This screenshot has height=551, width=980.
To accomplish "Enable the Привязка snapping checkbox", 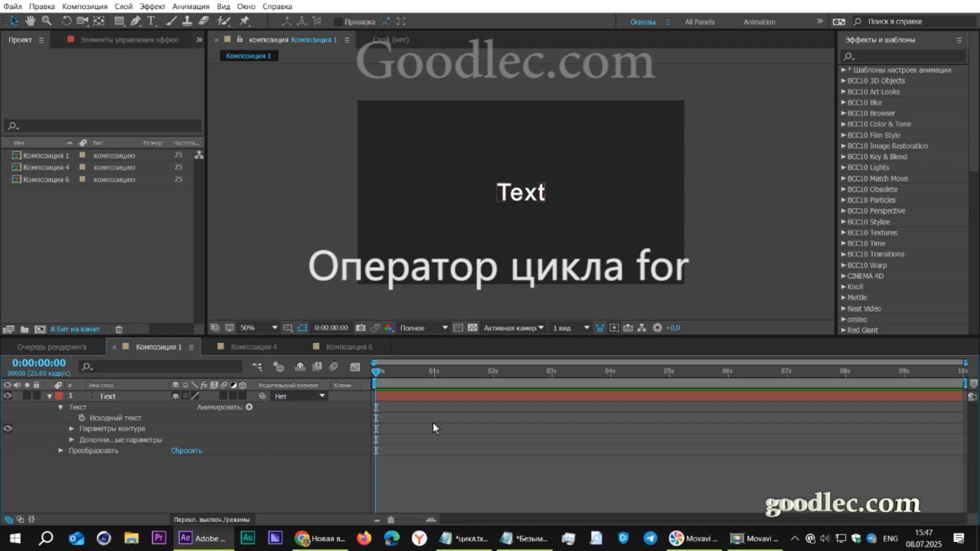I will pos(339,21).
